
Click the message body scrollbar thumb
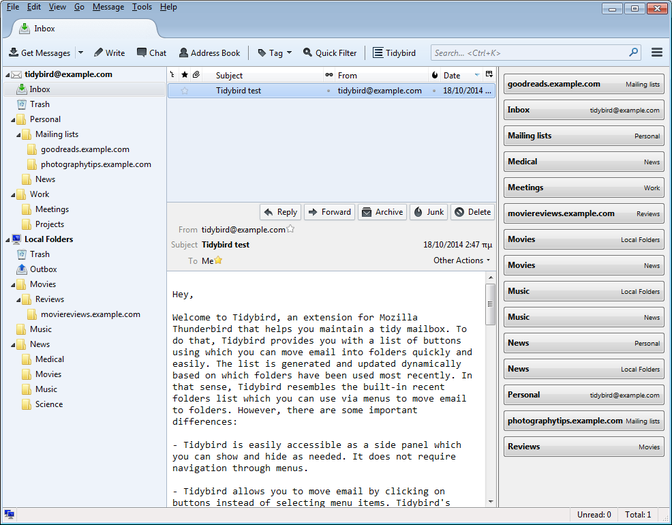490,304
